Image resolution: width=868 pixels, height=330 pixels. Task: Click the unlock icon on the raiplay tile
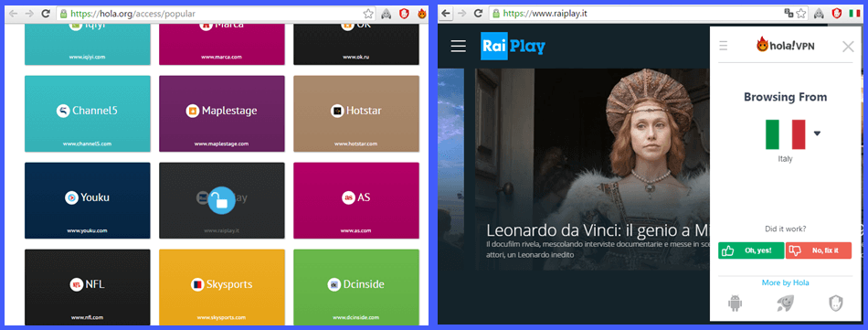pos(222,200)
